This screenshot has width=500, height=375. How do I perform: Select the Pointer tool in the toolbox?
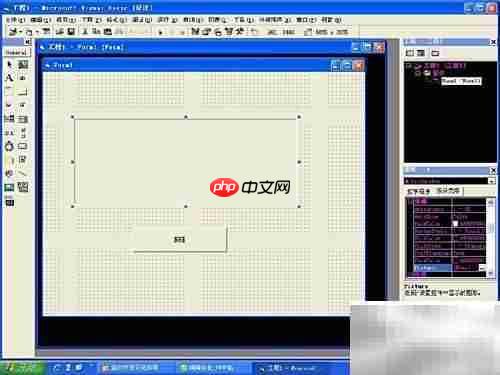click(9, 64)
